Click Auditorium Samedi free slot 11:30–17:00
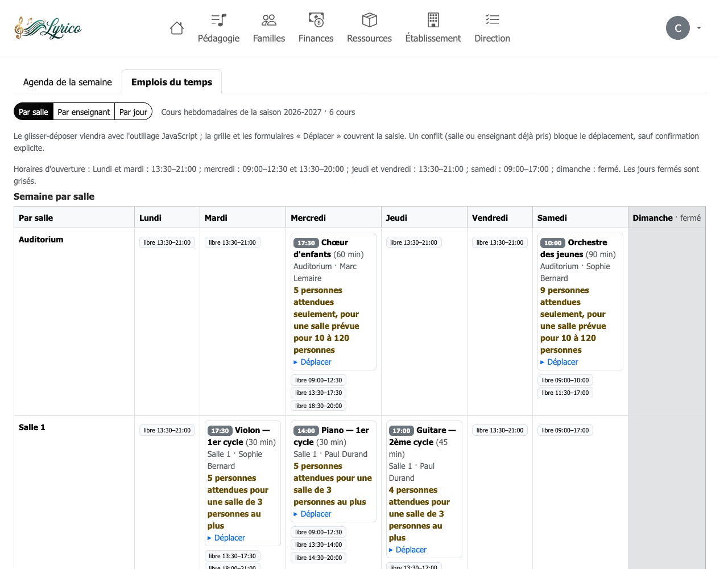Screen dimensions: 728x569 [565, 393]
